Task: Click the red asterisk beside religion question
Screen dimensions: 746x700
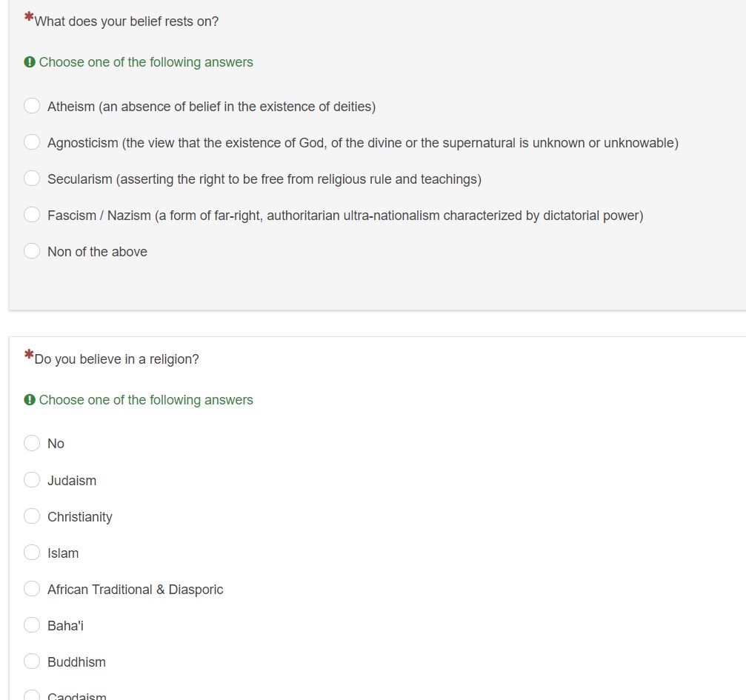Action: tap(29, 356)
